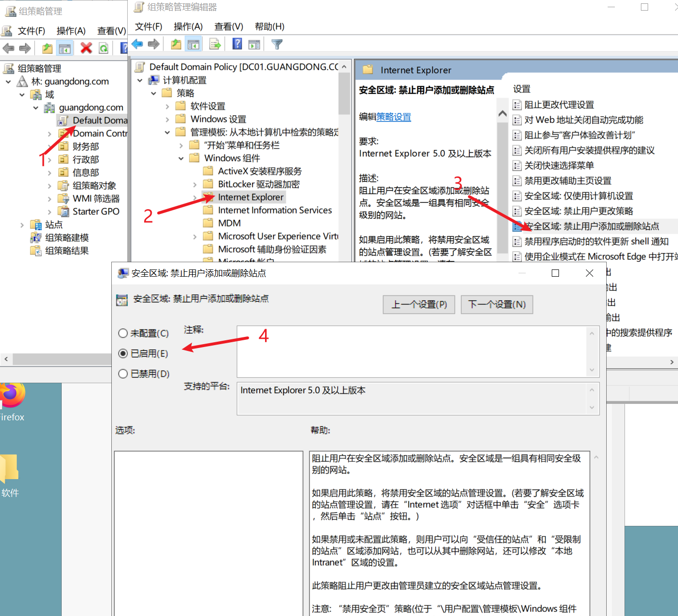Toggle the show/hide console tree icon in the editor
The width and height of the screenshot is (678, 616).
(x=193, y=45)
